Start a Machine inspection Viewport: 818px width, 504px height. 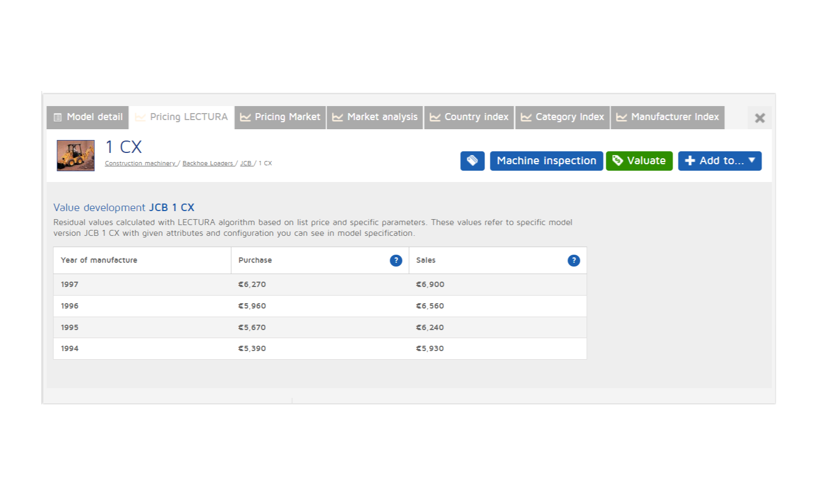click(x=546, y=161)
